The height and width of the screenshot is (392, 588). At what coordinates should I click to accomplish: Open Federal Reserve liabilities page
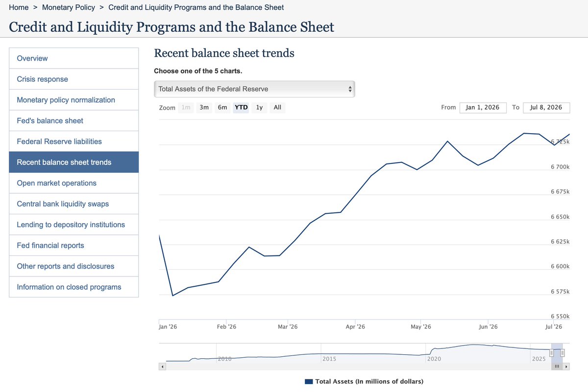point(74,141)
